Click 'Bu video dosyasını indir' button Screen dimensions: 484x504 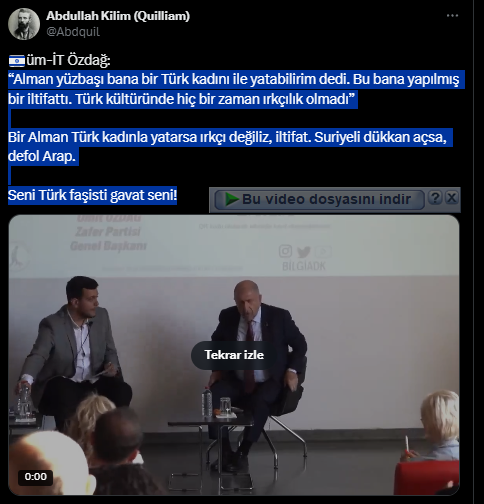(319, 199)
